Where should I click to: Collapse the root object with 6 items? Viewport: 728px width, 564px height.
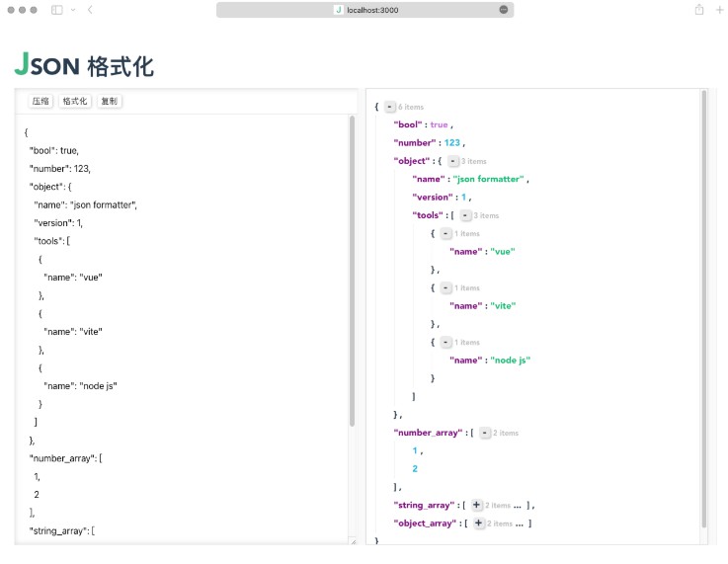(389, 107)
